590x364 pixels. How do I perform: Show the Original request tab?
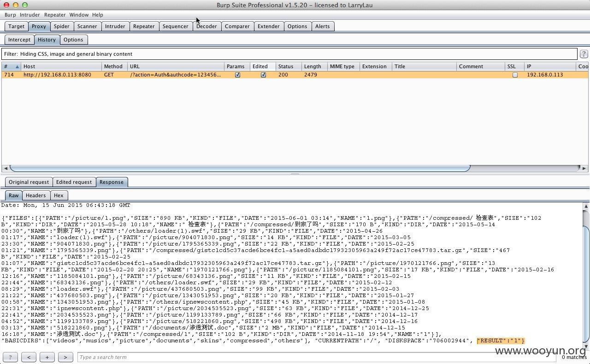[x=29, y=182]
